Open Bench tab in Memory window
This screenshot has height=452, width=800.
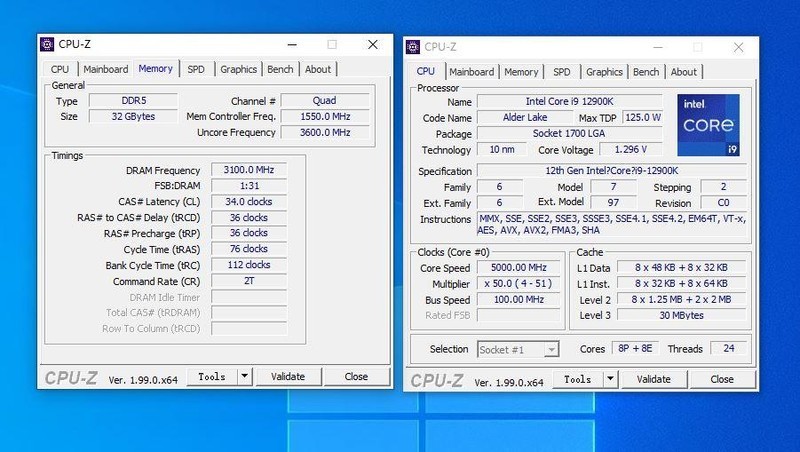pos(280,69)
